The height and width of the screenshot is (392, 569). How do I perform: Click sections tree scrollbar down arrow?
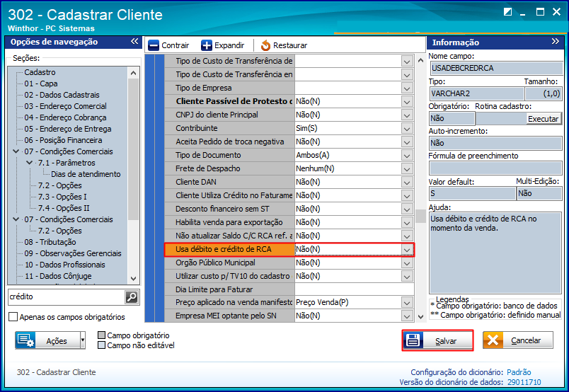point(133,279)
